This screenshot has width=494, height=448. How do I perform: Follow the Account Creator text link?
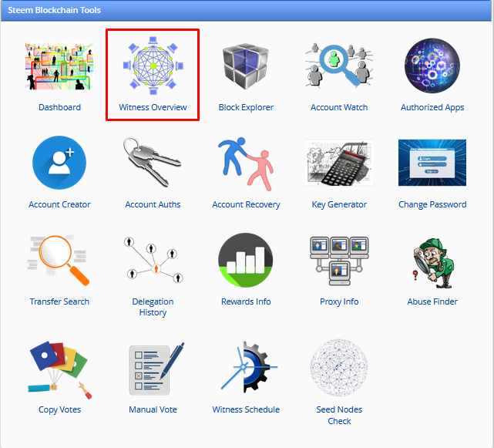pos(59,204)
